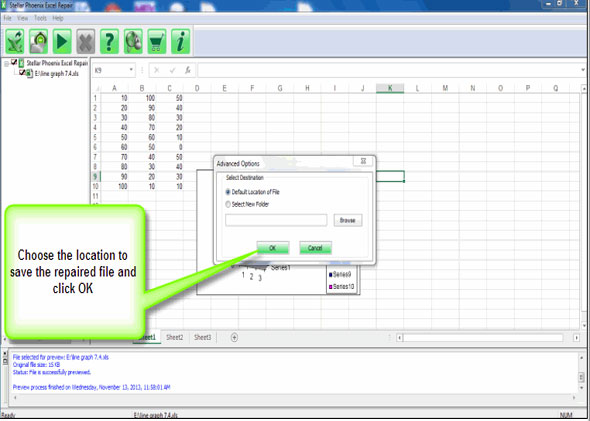Image resolution: width=590 pixels, height=421 pixels.
Task: Select the Select New Folder radio button
Action: click(228, 204)
